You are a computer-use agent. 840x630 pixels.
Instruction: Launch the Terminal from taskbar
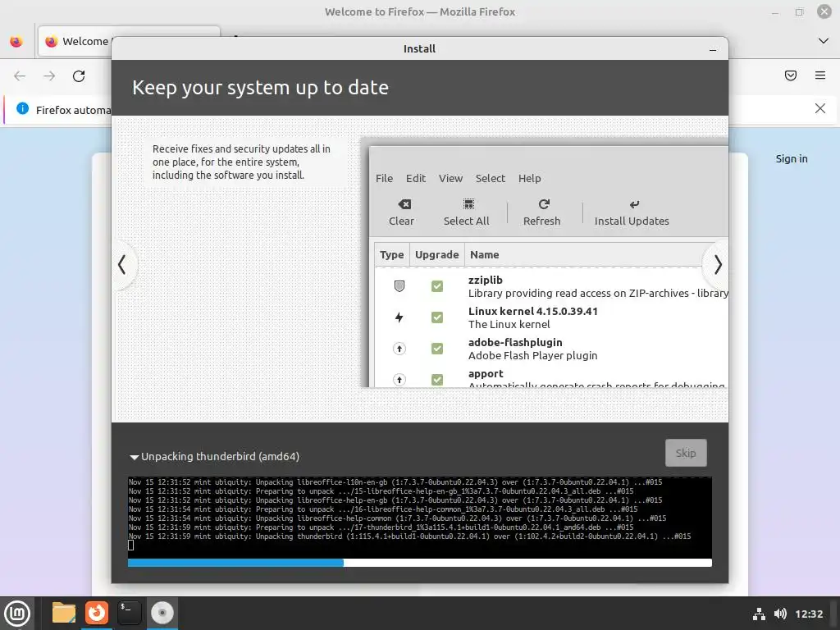pos(129,613)
